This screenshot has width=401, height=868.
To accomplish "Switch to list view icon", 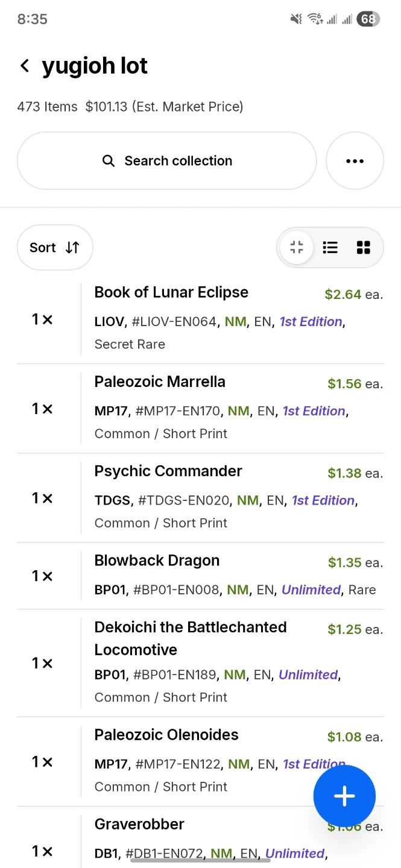I will click(330, 247).
